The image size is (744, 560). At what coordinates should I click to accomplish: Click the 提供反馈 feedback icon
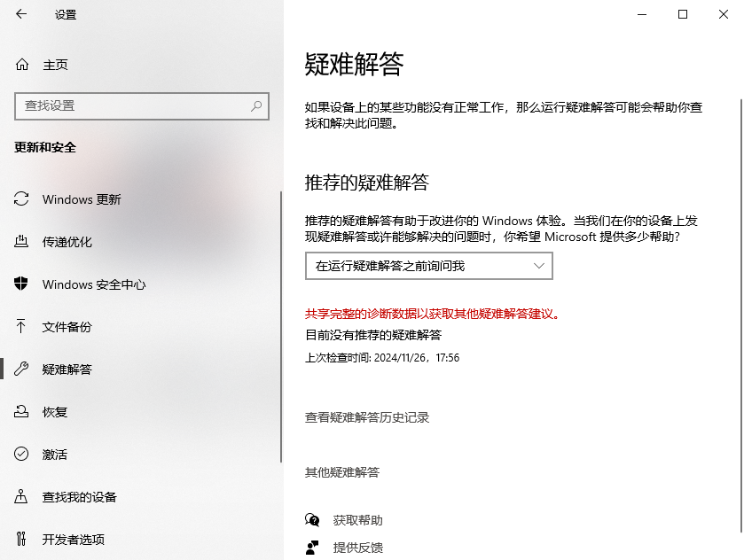(x=312, y=548)
